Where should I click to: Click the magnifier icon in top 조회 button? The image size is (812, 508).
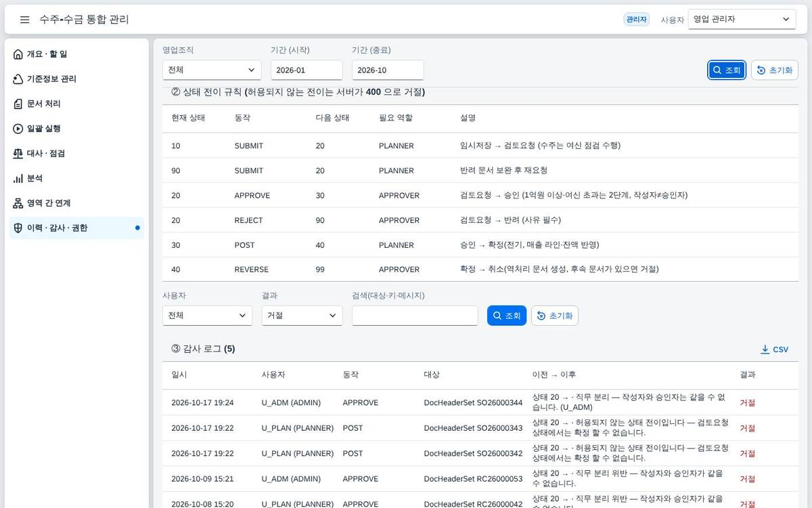tap(717, 70)
